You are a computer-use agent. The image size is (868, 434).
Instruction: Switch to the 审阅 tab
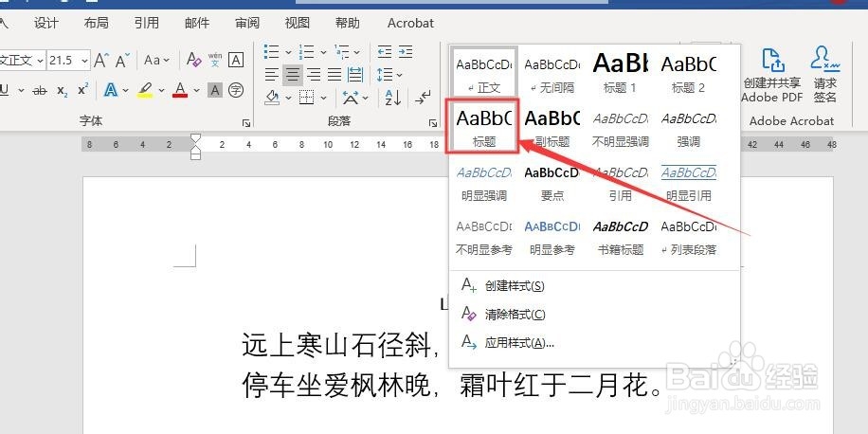coord(247,23)
